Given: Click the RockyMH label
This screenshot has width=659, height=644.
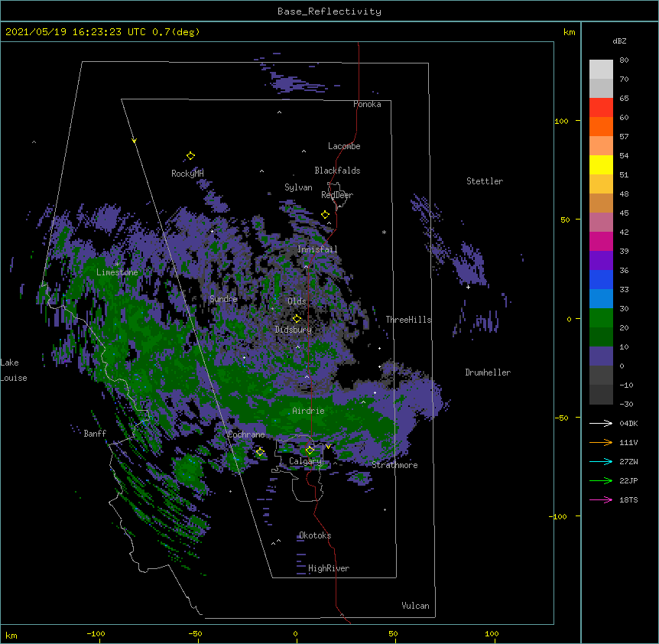Looking at the screenshot, I should [187, 174].
